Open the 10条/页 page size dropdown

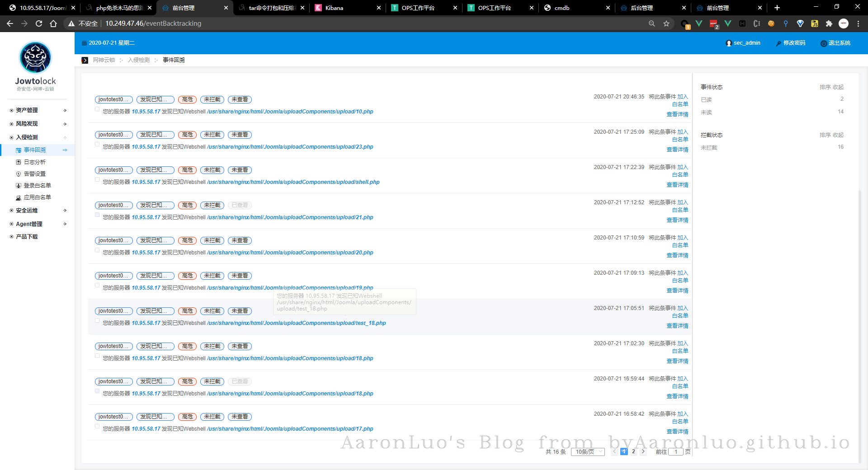[588, 451]
